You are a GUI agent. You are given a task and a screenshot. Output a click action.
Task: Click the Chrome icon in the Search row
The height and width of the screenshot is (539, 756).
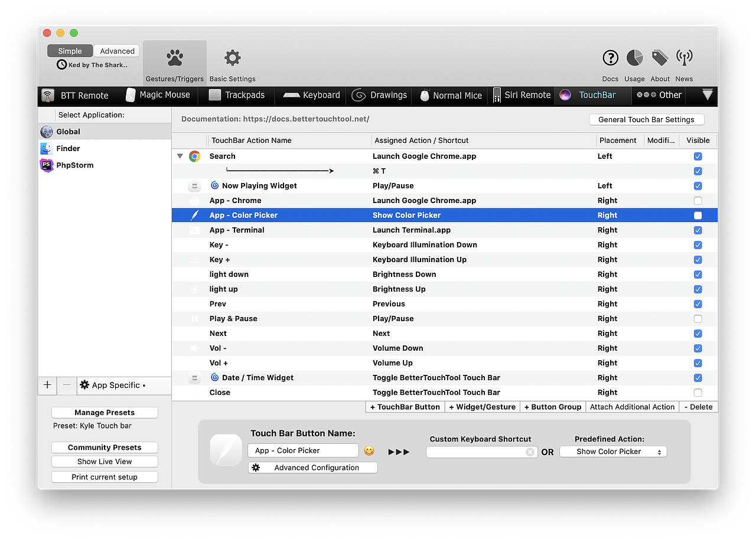click(194, 156)
